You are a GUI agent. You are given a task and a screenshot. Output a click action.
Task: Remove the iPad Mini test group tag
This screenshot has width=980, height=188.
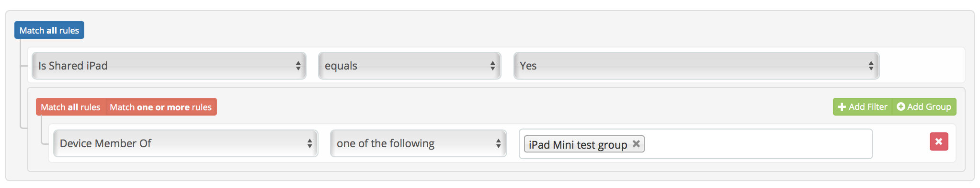[x=636, y=144]
